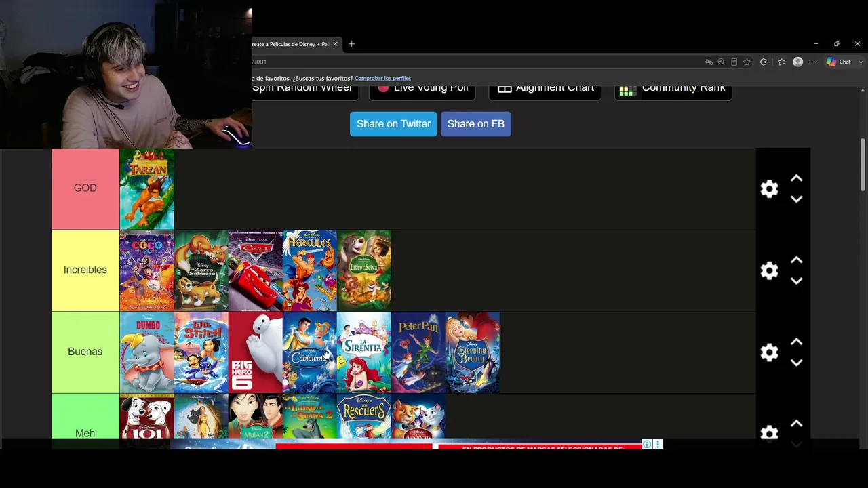Close the Peliculas de Disney tab
The height and width of the screenshot is (488, 868).
[x=335, y=44]
